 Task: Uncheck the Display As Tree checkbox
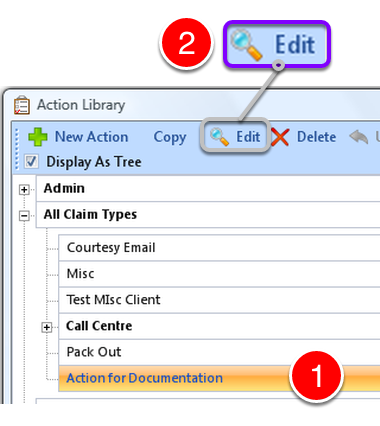[31, 162]
